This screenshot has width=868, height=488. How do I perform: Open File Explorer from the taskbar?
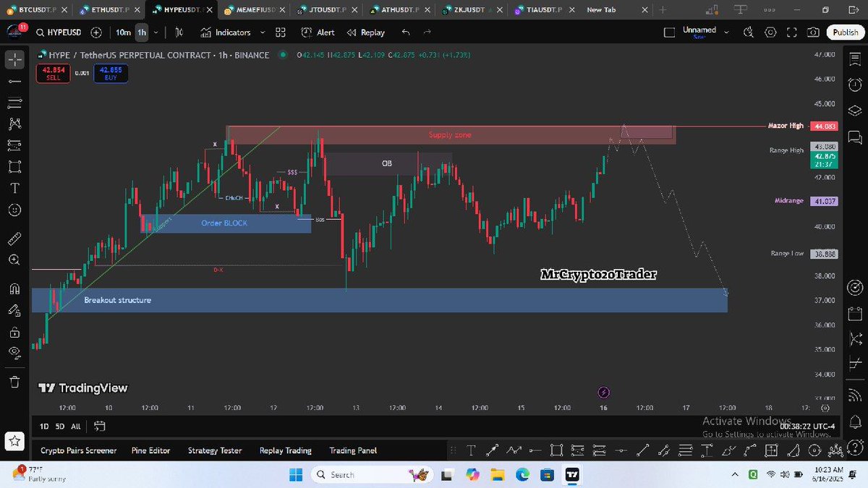[496, 474]
